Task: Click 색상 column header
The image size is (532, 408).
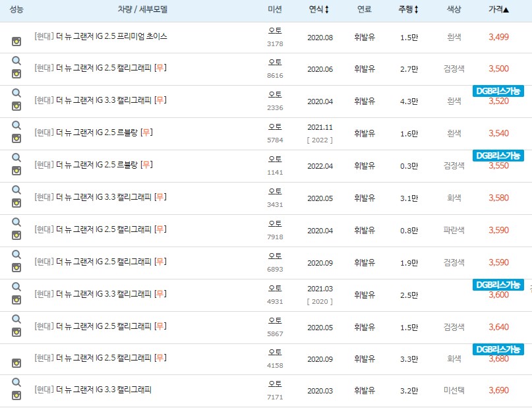Action: pos(454,9)
